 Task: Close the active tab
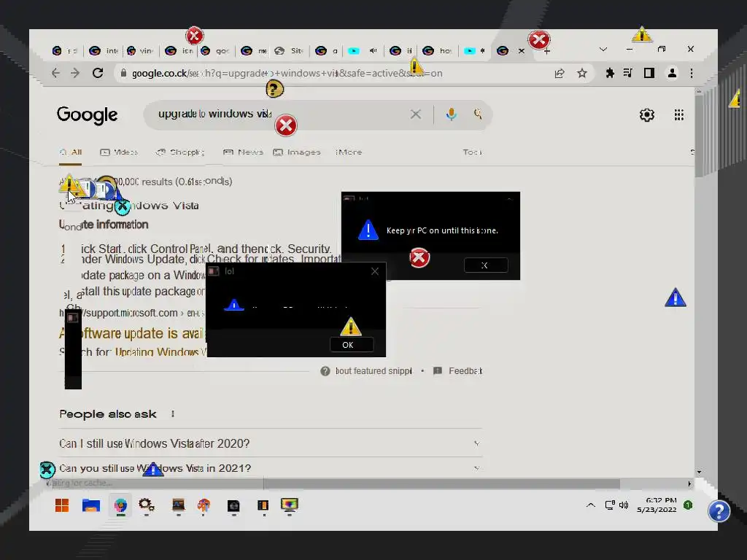coord(521,51)
